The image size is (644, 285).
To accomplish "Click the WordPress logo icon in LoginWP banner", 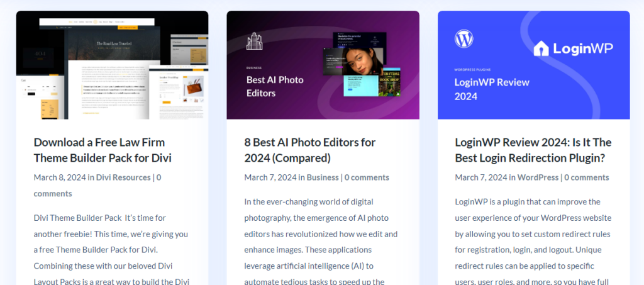I will (464, 38).
